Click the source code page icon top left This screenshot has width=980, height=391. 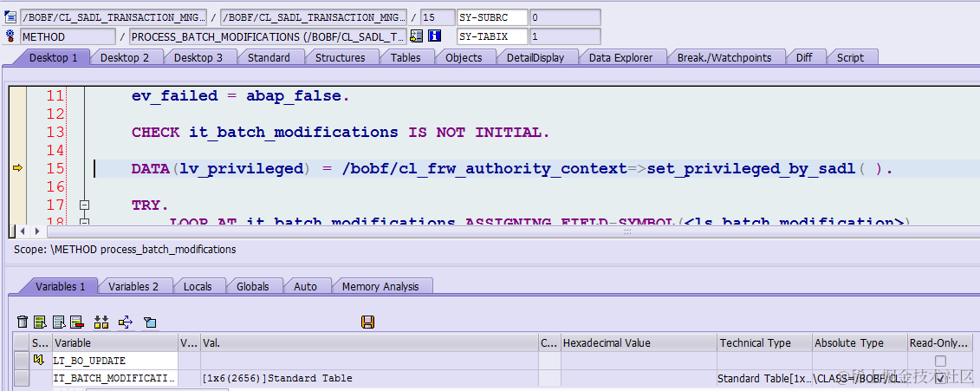(10, 16)
